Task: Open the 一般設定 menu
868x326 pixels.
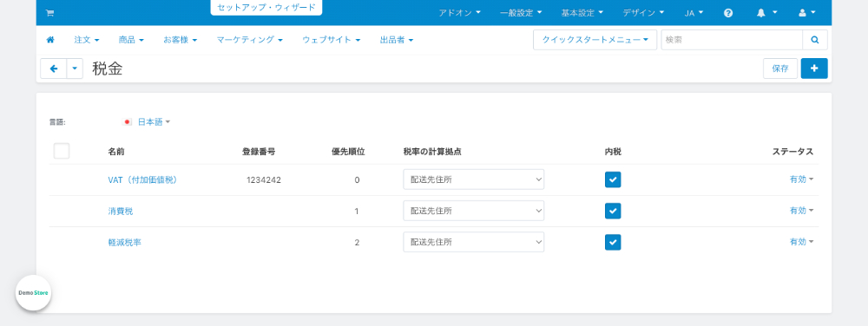Action: coord(521,13)
